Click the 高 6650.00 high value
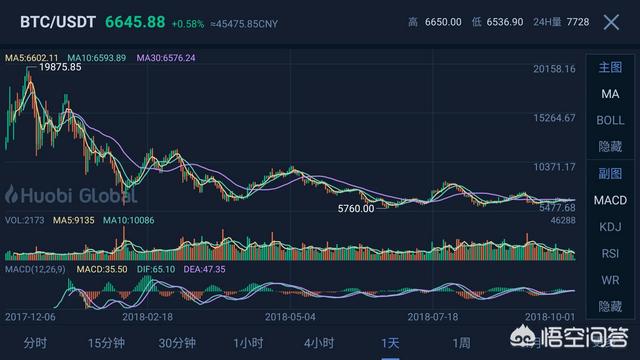This screenshot has height=360, width=640. 435,22
